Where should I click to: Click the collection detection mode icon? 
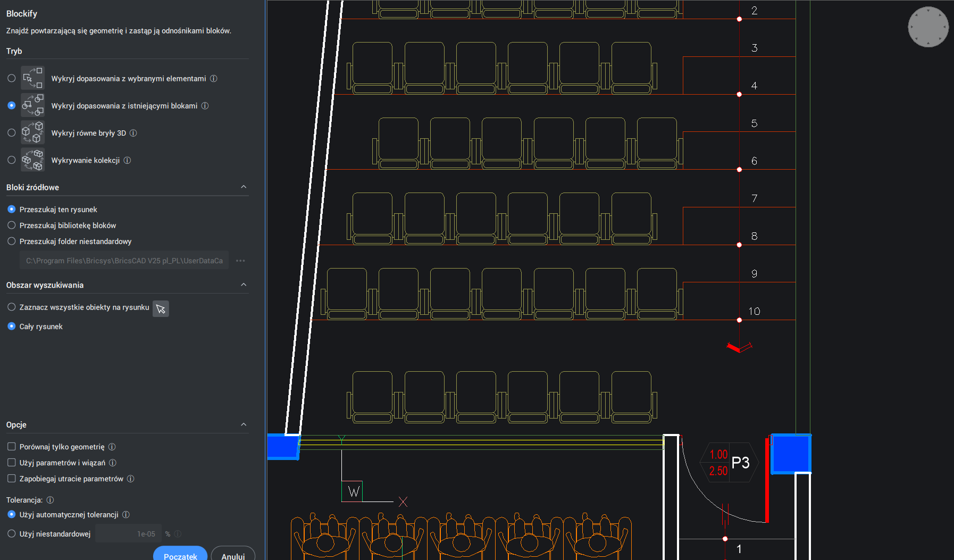(32, 160)
